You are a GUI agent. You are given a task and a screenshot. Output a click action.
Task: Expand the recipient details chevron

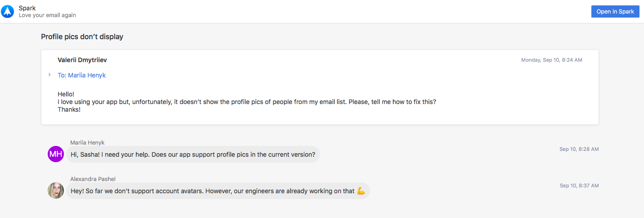click(x=50, y=75)
